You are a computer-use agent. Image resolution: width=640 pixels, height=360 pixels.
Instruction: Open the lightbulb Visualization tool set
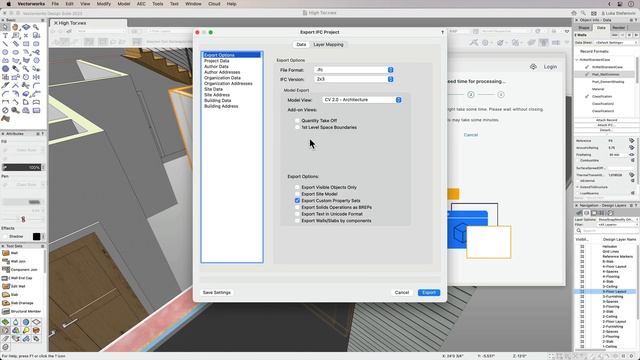(26, 330)
